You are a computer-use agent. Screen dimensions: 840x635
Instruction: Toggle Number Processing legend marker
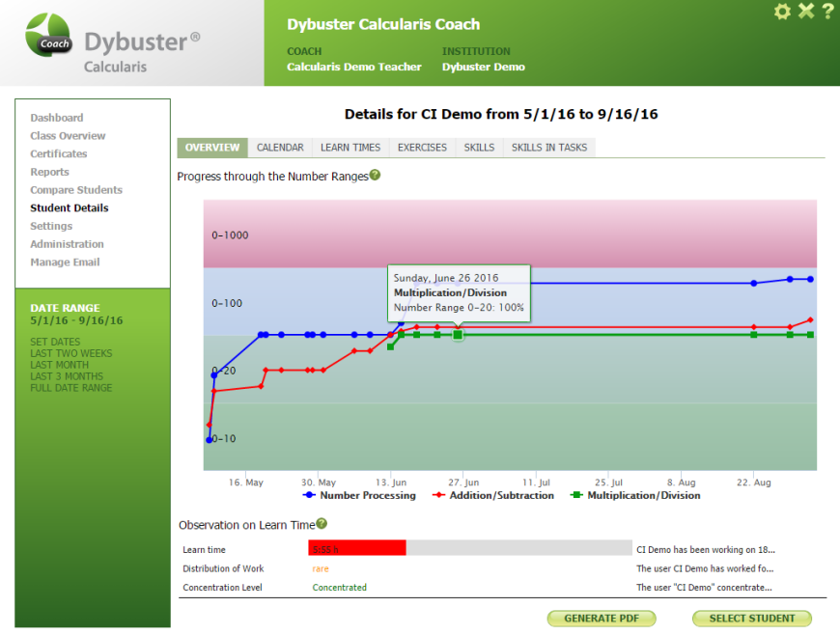(309, 495)
